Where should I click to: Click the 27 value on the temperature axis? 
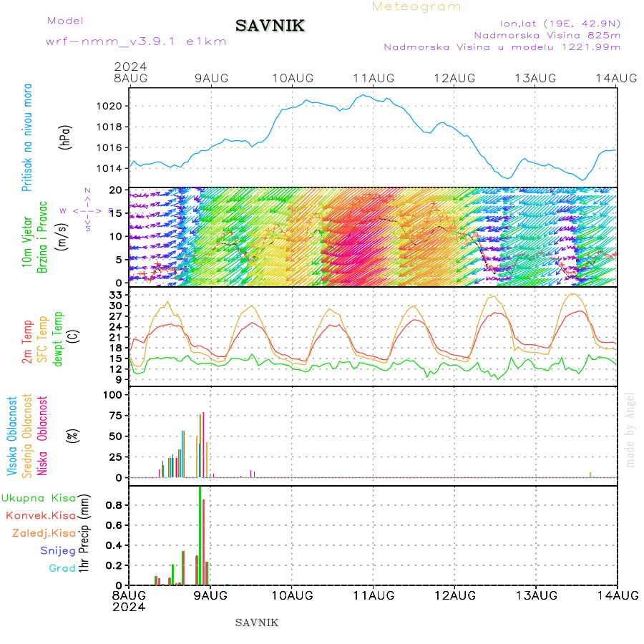click(116, 316)
